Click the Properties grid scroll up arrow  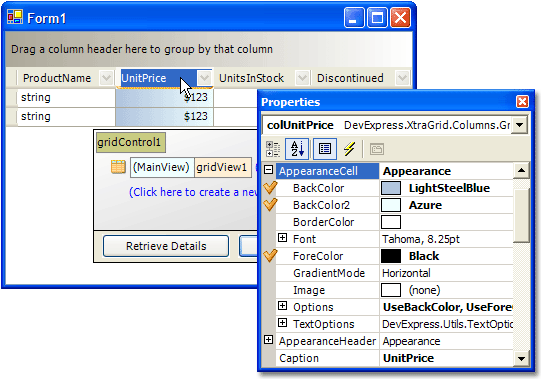521,171
